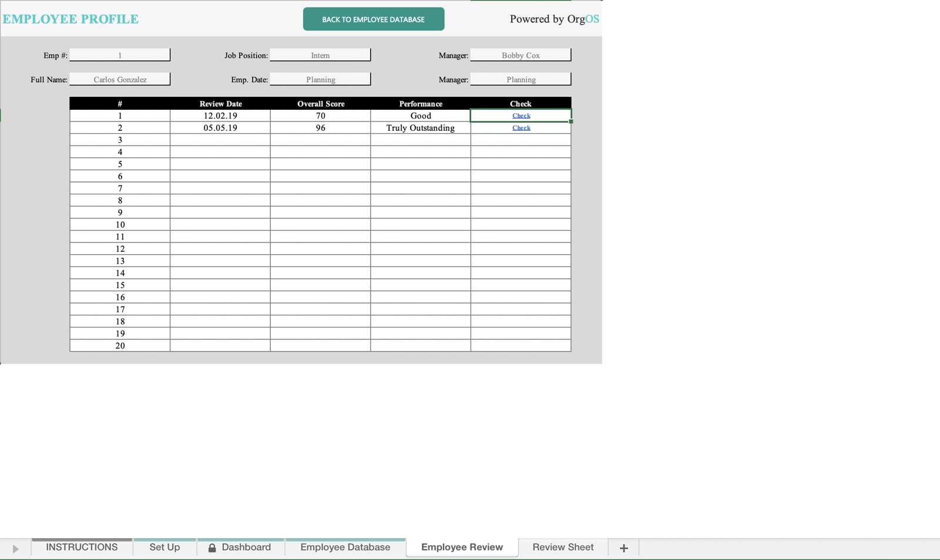The image size is (940, 560).
Task: Click the Emp. Date field
Action: coord(320,79)
